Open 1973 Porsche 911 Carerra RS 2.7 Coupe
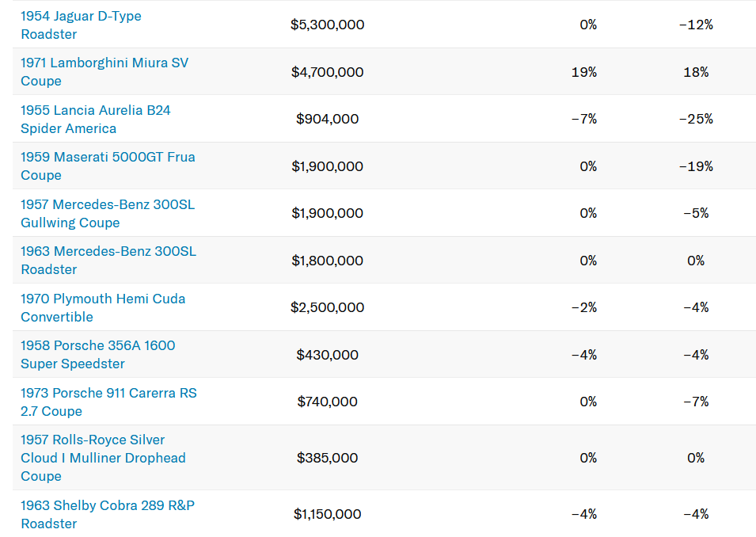The width and height of the screenshot is (756, 537). (108, 393)
